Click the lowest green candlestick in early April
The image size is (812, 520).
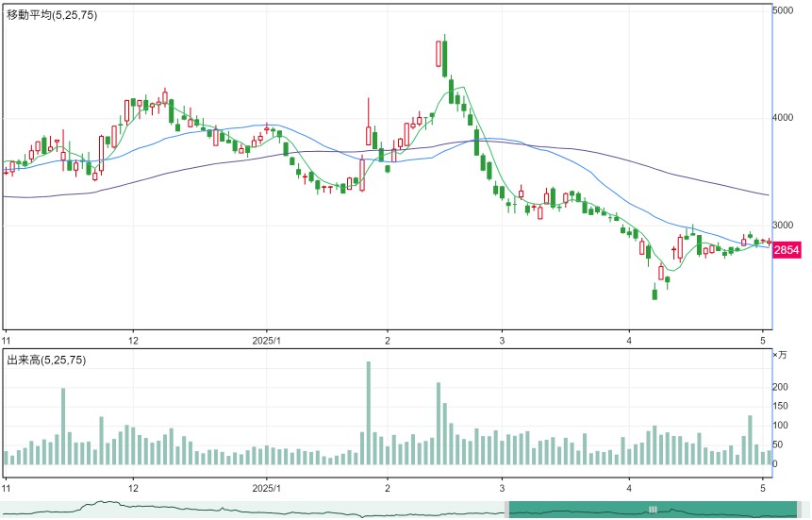coord(655,293)
